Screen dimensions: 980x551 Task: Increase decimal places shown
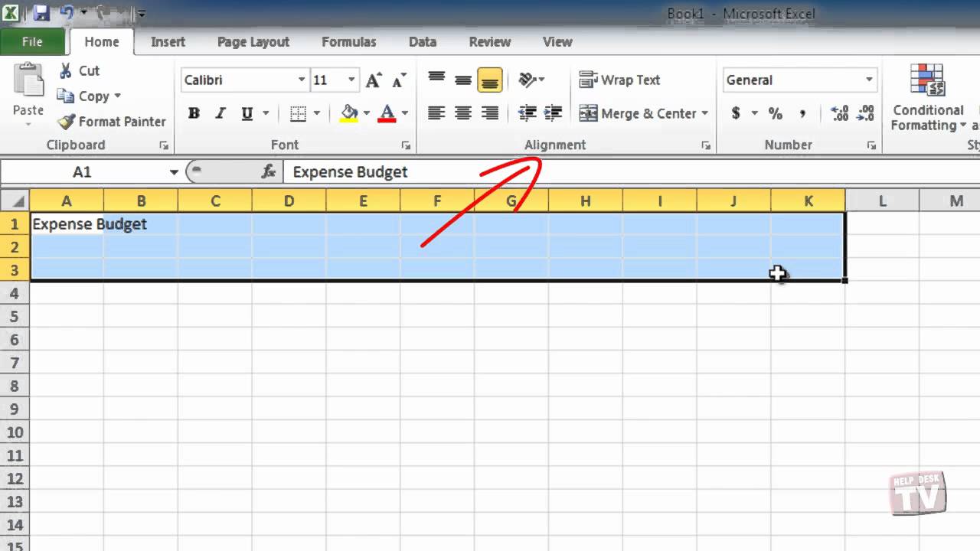[x=839, y=113]
